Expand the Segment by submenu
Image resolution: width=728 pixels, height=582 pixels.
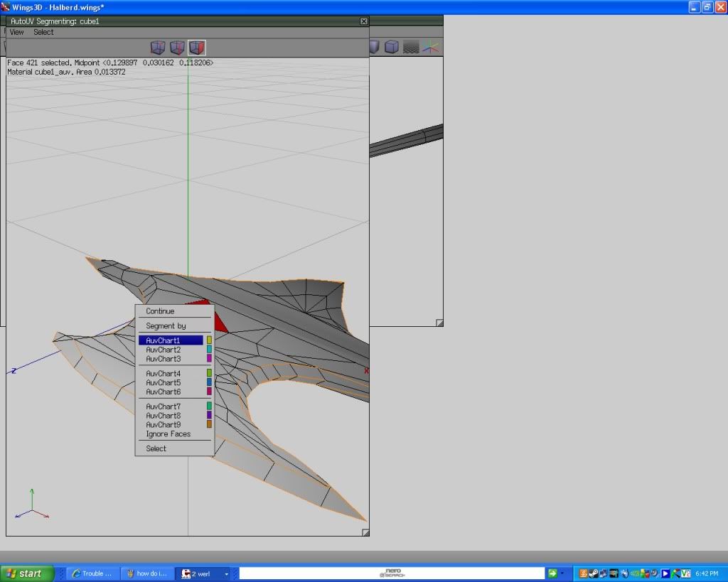tap(166, 326)
